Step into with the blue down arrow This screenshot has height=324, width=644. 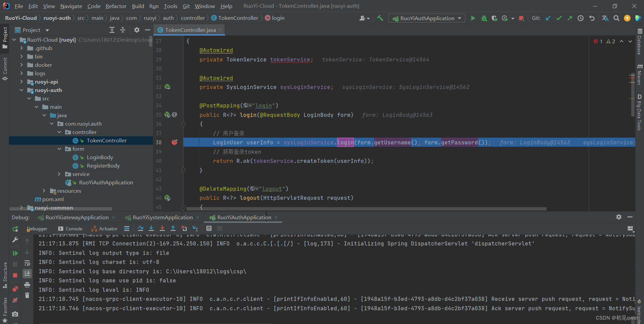pos(151,228)
